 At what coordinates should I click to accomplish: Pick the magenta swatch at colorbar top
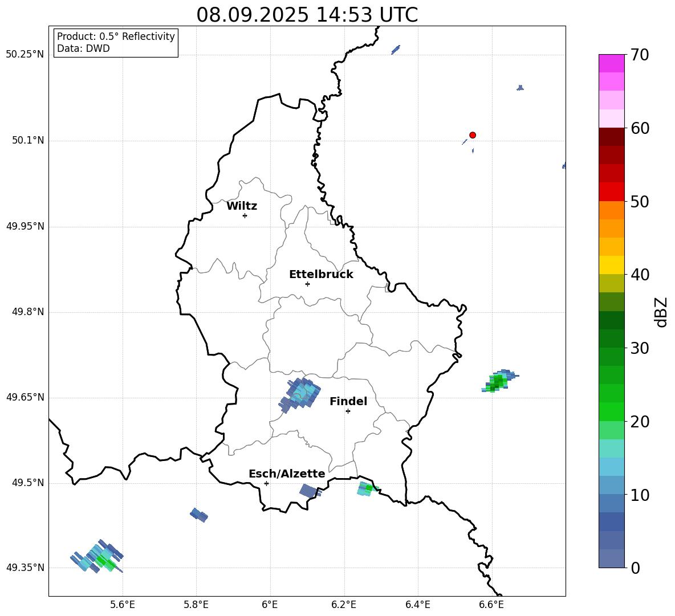pyautogui.click(x=611, y=64)
